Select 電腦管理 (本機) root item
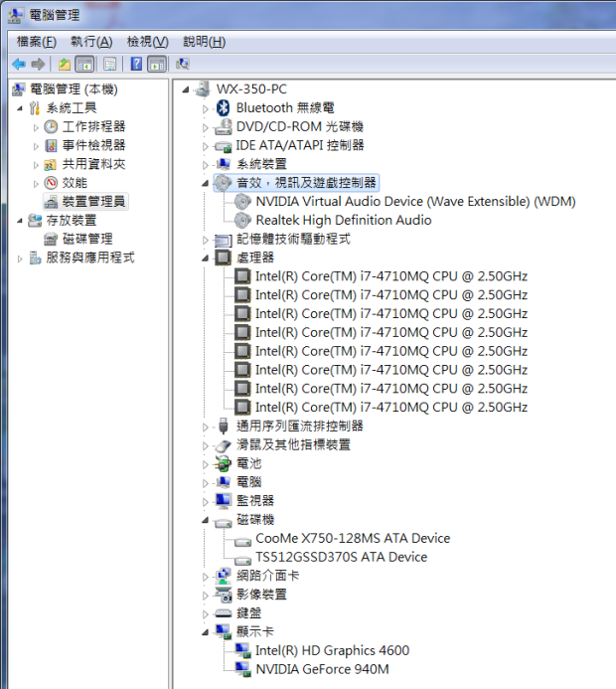Image resolution: width=616 pixels, height=689 pixels. point(74,89)
